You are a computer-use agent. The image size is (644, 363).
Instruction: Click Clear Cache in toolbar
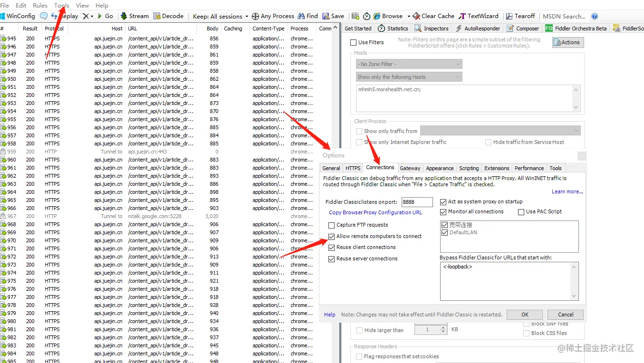coord(433,16)
